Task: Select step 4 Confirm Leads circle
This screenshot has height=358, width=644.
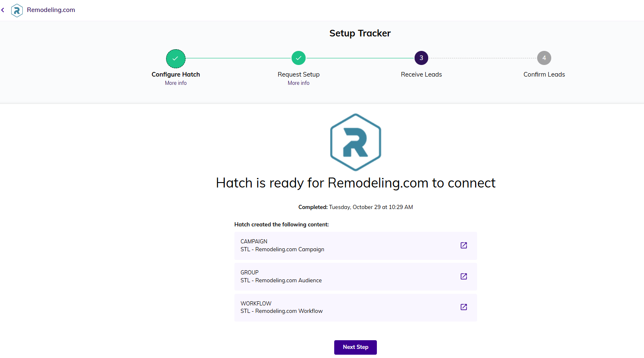Action: (x=544, y=58)
